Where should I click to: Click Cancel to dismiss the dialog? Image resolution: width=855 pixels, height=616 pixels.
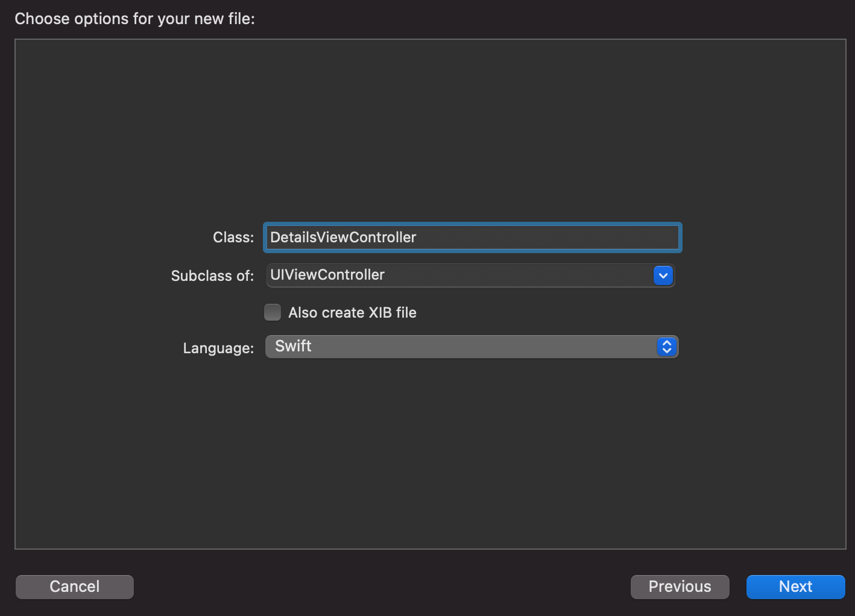click(x=75, y=586)
